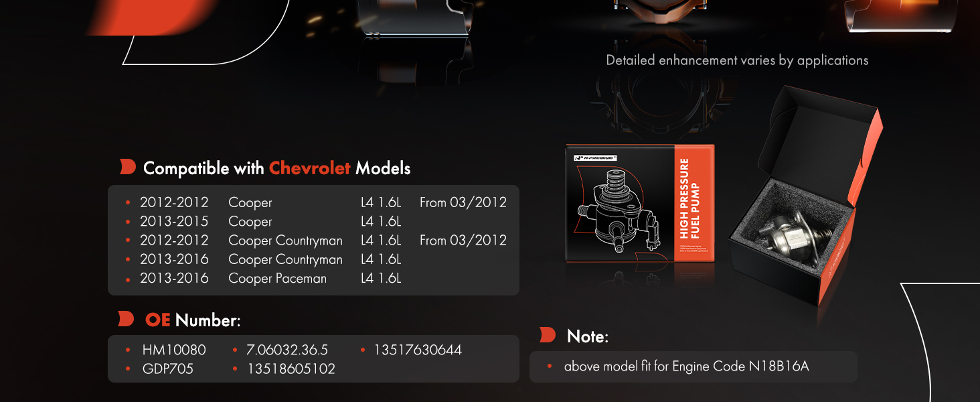
Task: Click the 2013-2016 Cooper Countryman entry
Action: [263, 259]
